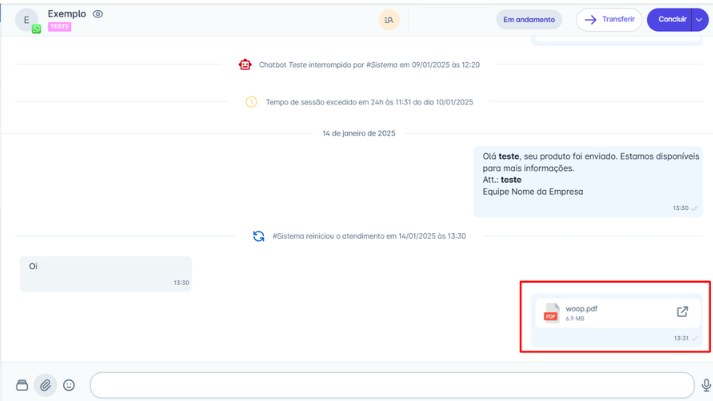Screen dimensions: 713x401
Task: Open the quick replies box icon
Action: pos(22,385)
